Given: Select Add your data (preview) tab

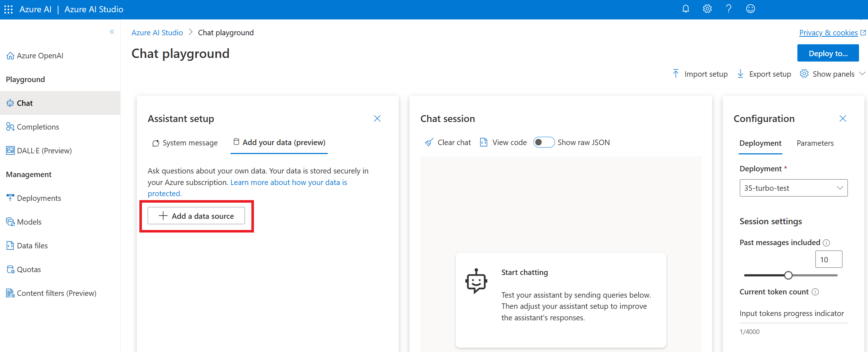Looking at the screenshot, I should click(x=279, y=143).
